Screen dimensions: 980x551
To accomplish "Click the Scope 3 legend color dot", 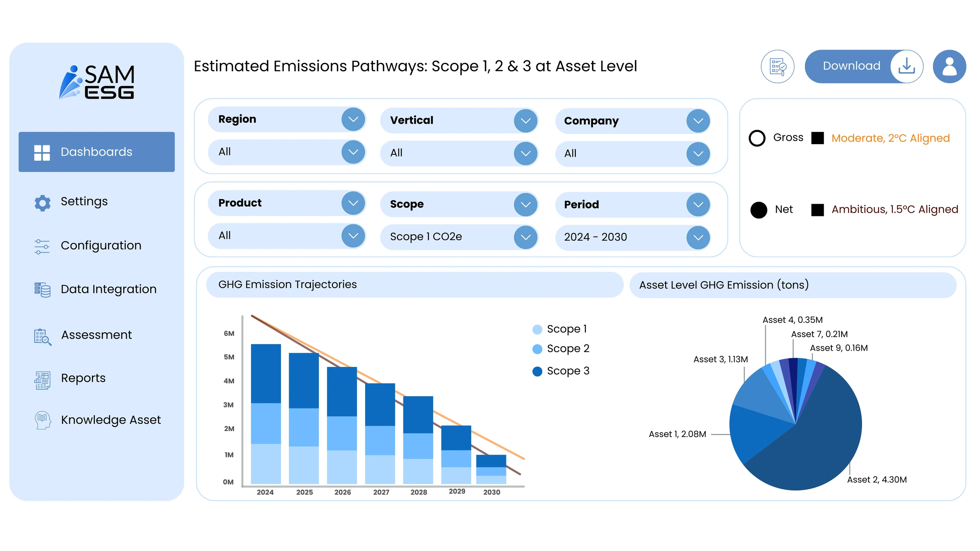I will (537, 371).
